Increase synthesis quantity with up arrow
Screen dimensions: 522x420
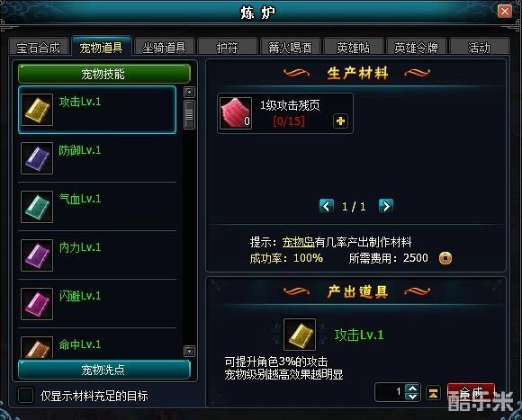tap(412, 389)
